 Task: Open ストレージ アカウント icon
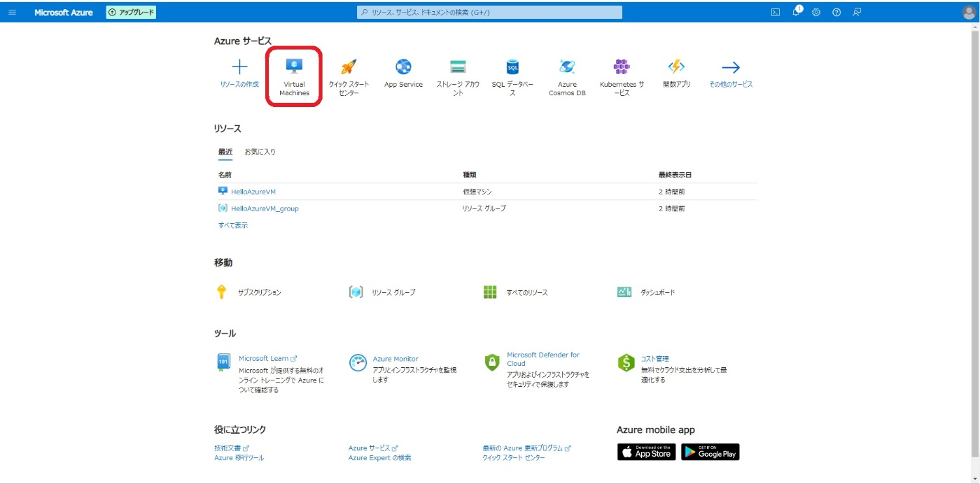458,67
